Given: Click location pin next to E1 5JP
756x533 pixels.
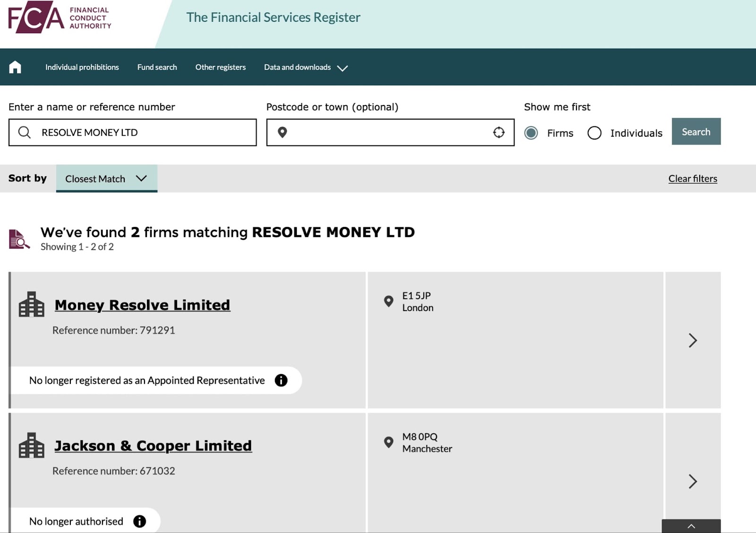Looking at the screenshot, I should pyautogui.click(x=388, y=301).
